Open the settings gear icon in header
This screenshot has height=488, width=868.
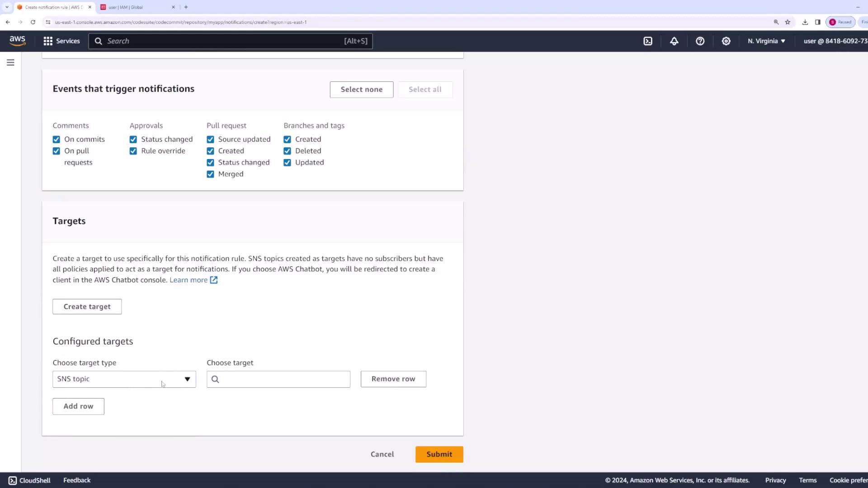726,41
